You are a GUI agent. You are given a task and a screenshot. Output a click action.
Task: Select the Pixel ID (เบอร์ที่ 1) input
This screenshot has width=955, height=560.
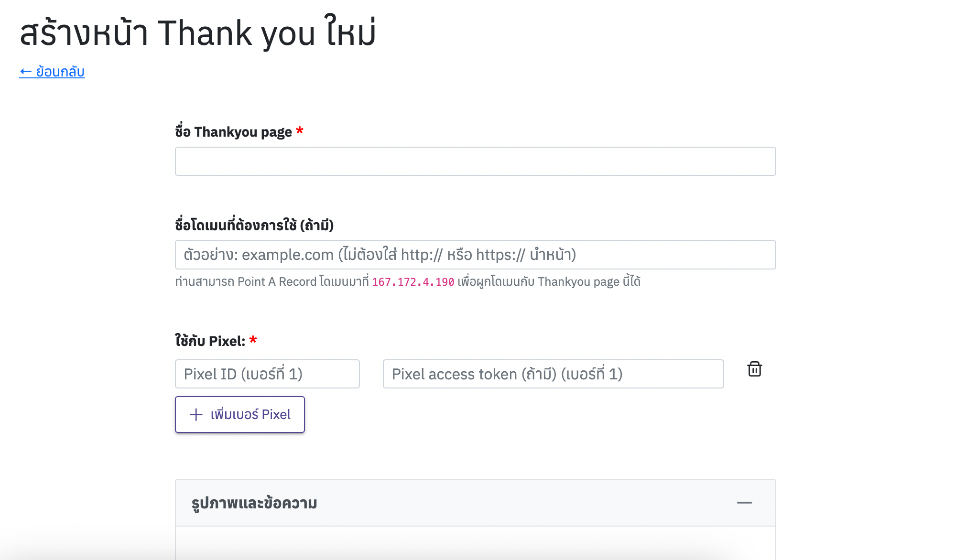click(267, 374)
